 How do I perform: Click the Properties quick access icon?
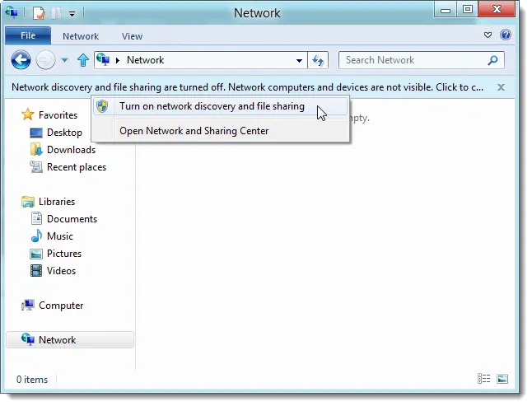point(39,13)
